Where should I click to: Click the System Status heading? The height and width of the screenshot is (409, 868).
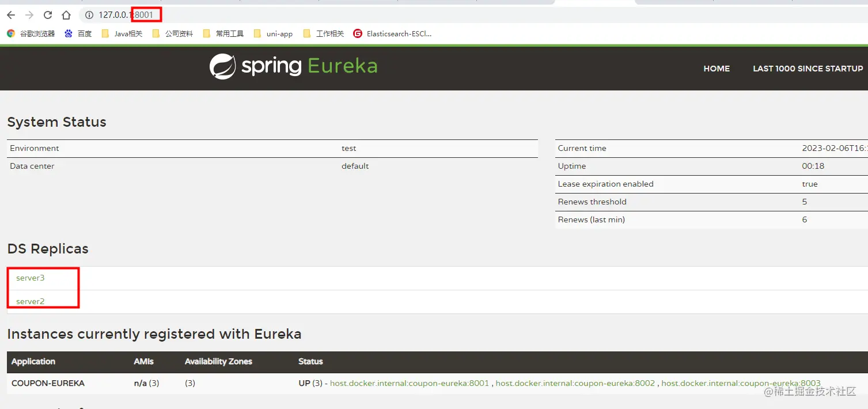click(x=56, y=122)
